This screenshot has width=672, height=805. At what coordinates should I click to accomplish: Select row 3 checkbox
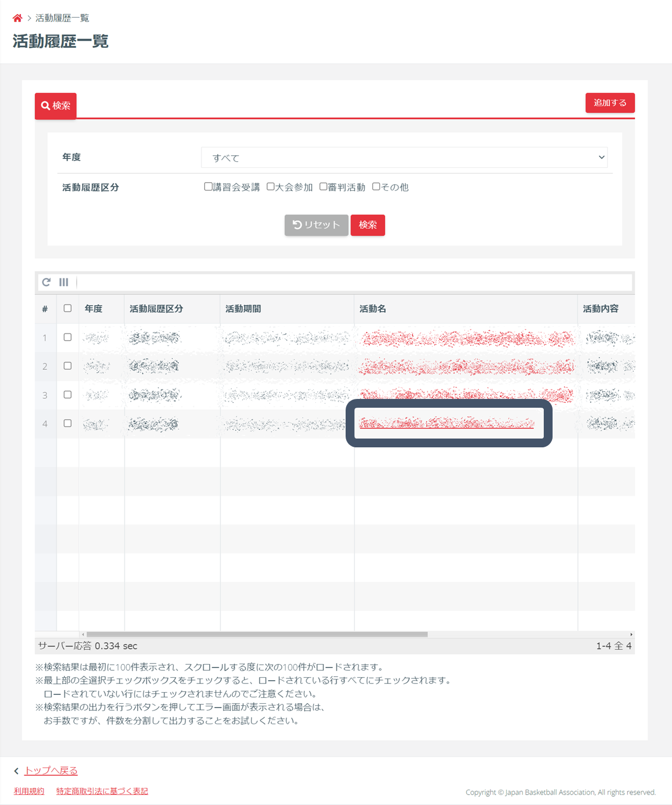(68, 395)
